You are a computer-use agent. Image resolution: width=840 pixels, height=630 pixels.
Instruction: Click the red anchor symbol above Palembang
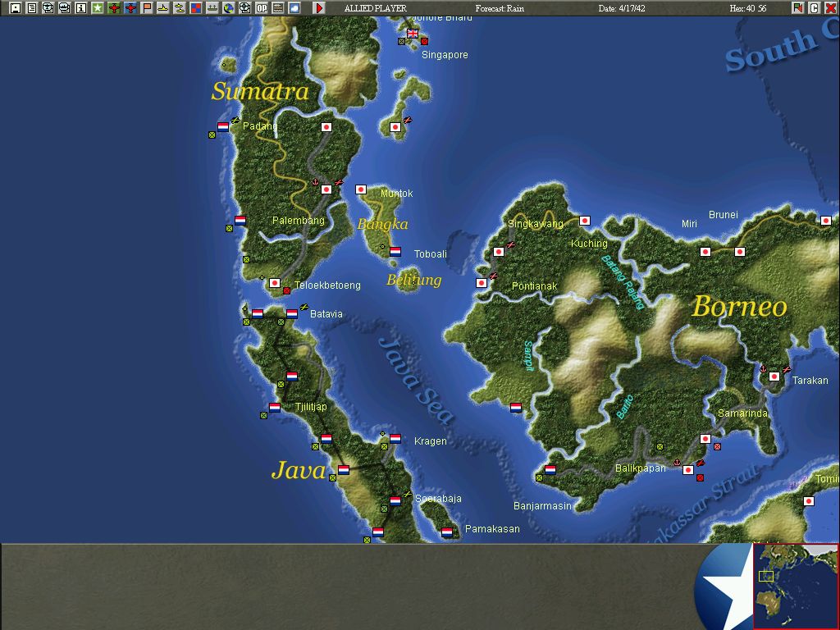click(315, 182)
